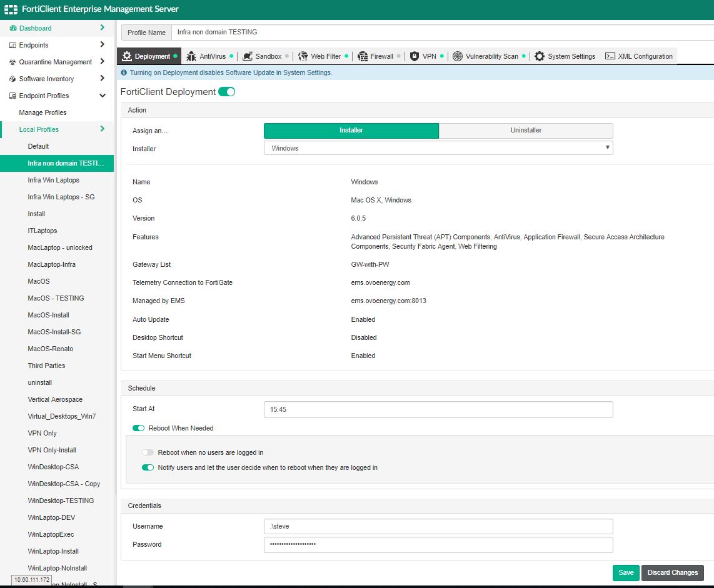This screenshot has width=714, height=588.
Task: Open the Virtual_Desktops_Win7 profile
Action: 61,416
